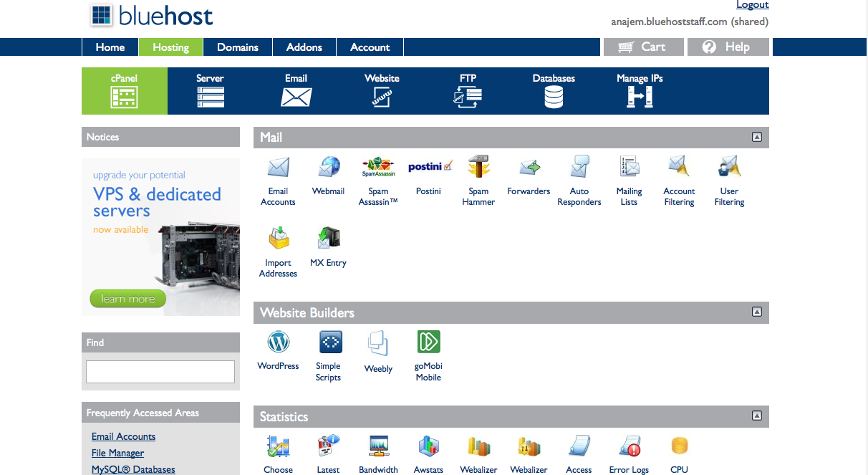Collapse the Statistics section
The image size is (868, 475).
[x=756, y=416]
